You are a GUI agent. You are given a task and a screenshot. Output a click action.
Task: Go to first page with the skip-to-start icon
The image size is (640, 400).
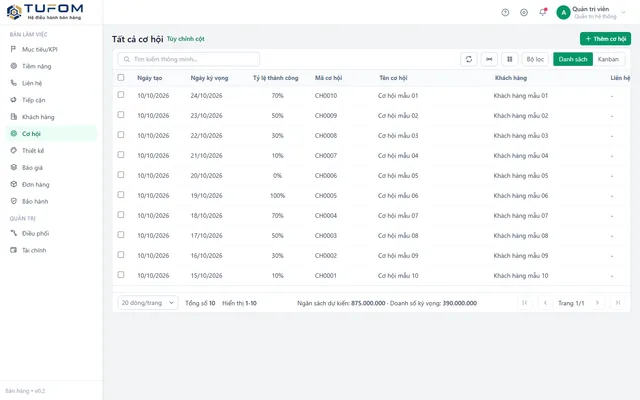click(524, 303)
